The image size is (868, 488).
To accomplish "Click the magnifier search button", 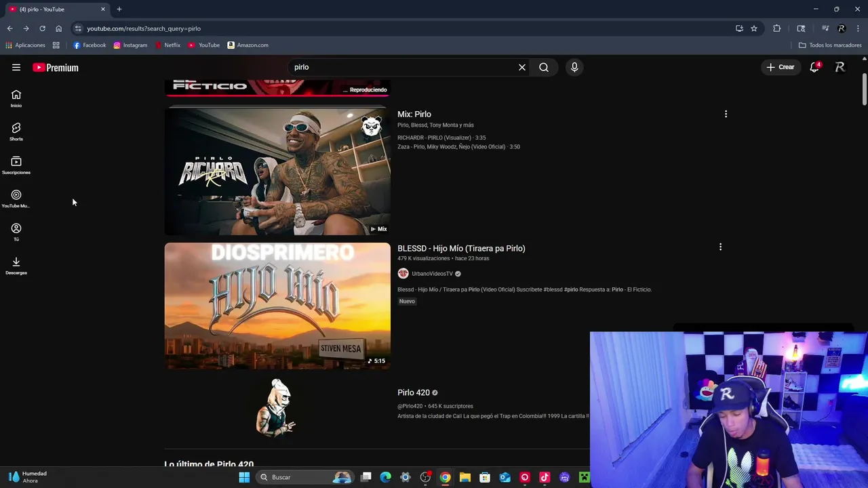I will point(544,67).
